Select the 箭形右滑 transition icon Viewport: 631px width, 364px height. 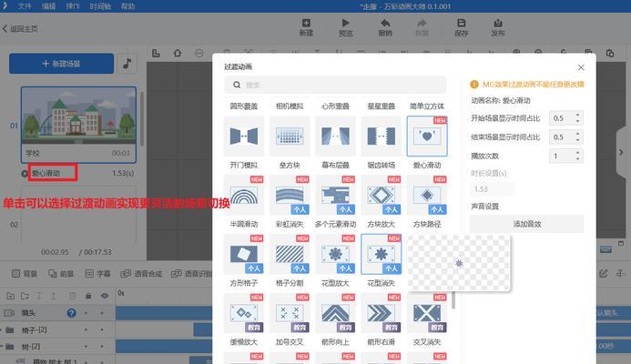(382, 313)
